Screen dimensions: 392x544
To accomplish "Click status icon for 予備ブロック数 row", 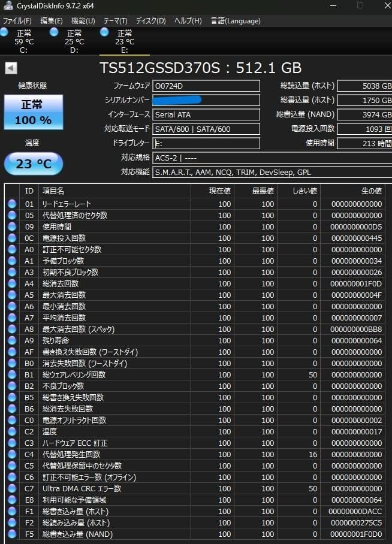I will tap(12, 261).
